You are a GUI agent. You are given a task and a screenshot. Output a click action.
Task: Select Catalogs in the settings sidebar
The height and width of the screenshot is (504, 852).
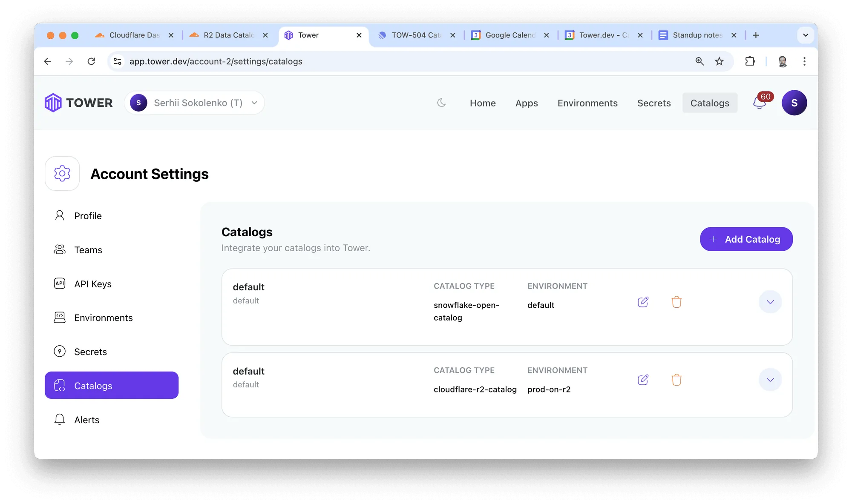click(112, 385)
